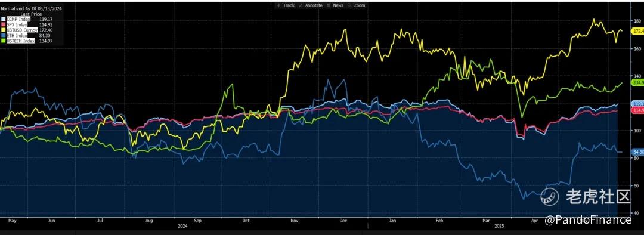Click the blue 84.30 axis value tag
The image size is (644, 235).
click(638, 151)
